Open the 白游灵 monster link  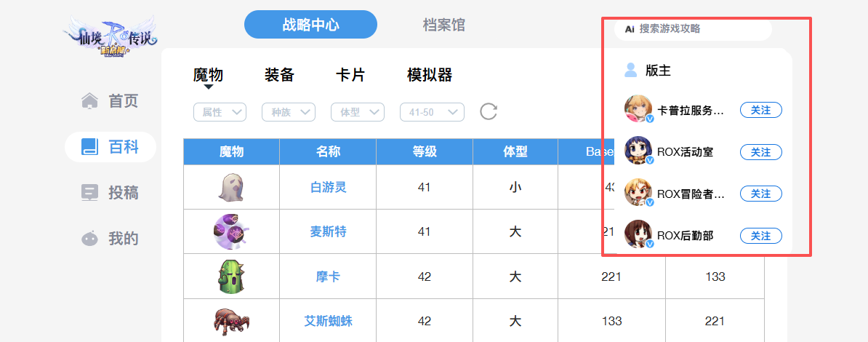tap(329, 187)
